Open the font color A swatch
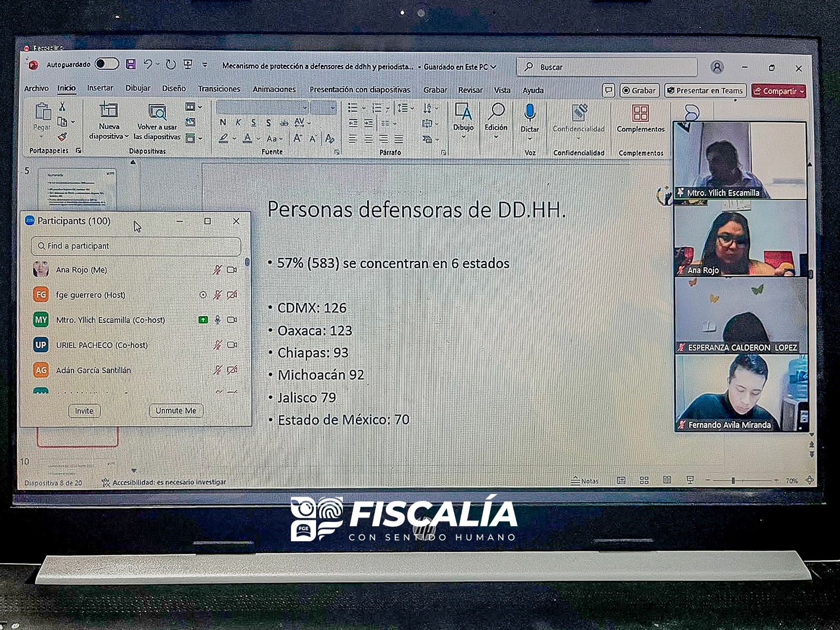840x630 pixels. point(247,138)
